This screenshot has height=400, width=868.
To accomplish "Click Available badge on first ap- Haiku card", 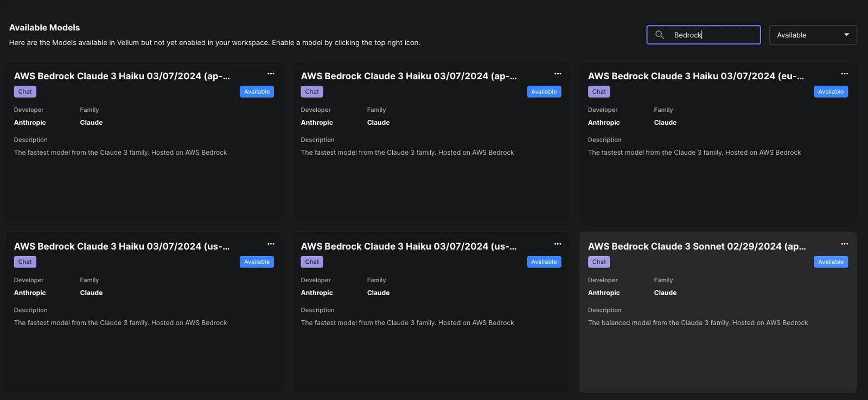I will [x=257, y=92].
